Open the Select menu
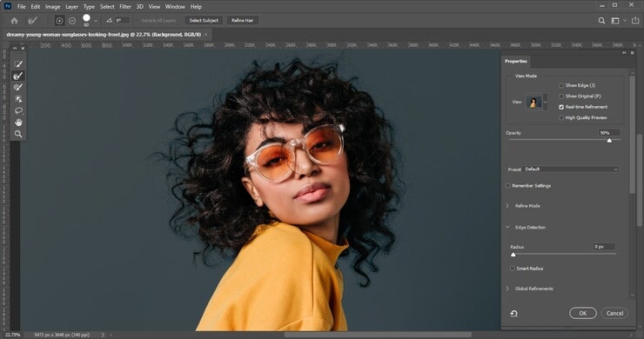The height and width of the screenshot is (339, 644). pyautogui.click(x=107, y=7)
